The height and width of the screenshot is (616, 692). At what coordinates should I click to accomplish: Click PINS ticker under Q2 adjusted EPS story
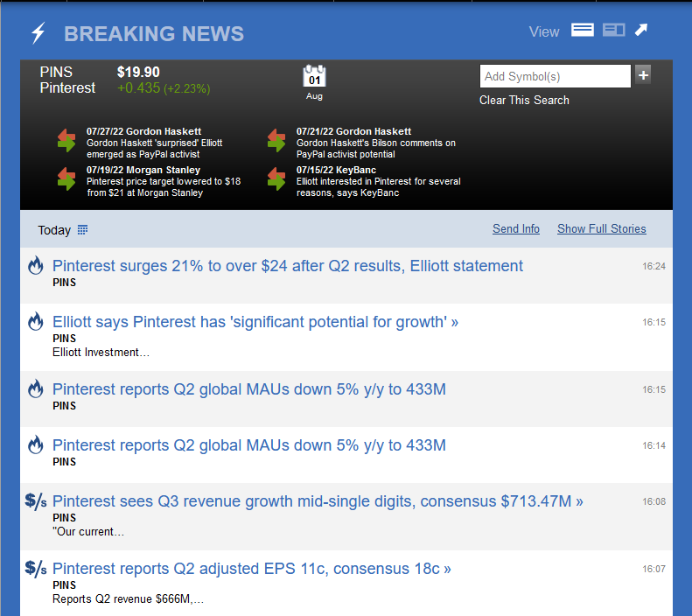point(65,585)
